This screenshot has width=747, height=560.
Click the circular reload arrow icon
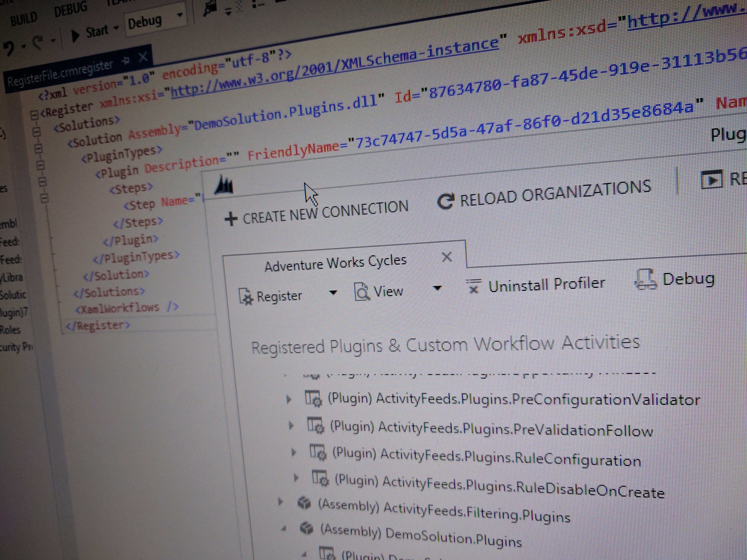coord(446,201)
